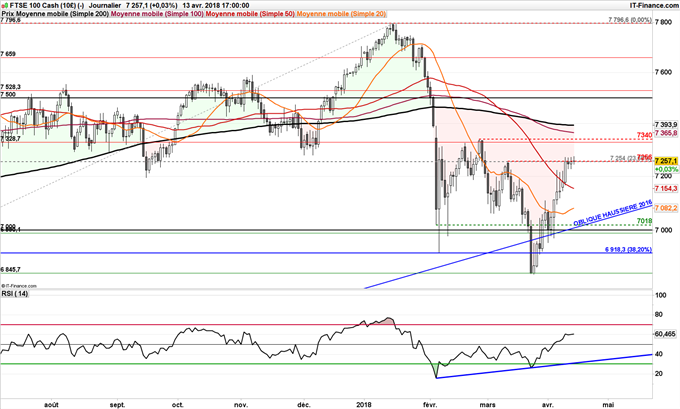The height and width of the screenshot is (409, 680).
Task: Open the IT-Finance.com link at top right
Action: tap(653, 5)
